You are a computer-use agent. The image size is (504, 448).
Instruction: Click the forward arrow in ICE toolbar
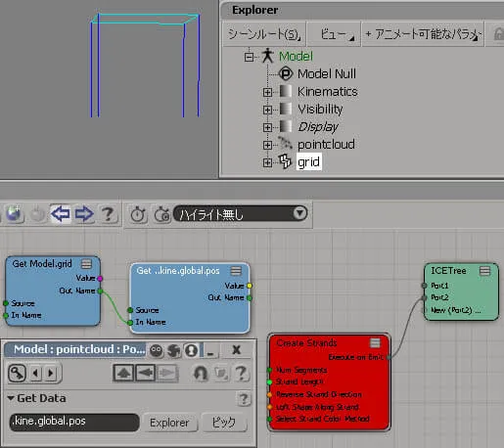tap(84, 214)
